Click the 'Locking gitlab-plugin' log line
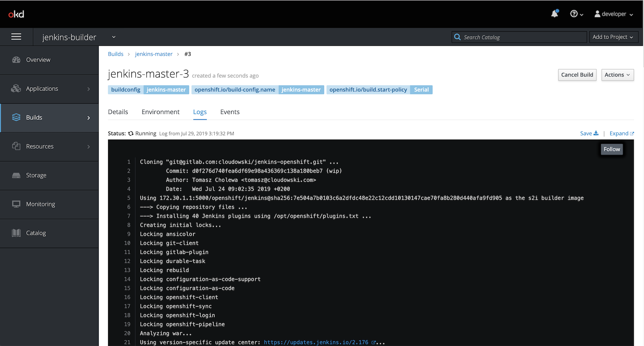The width and height of the screenshot is (644, 346). [174, 252]
